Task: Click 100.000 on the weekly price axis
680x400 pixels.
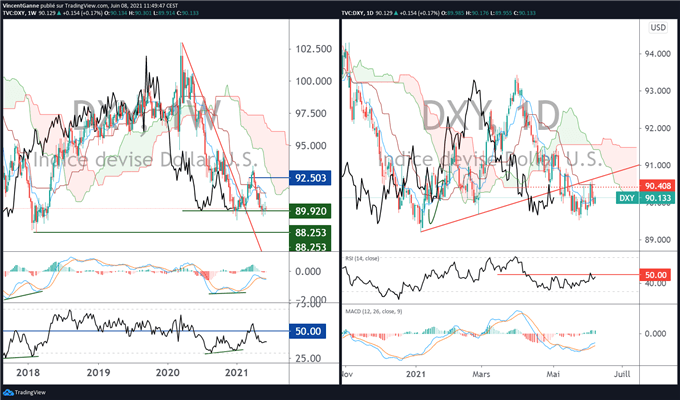Action: tap(314, 81)
